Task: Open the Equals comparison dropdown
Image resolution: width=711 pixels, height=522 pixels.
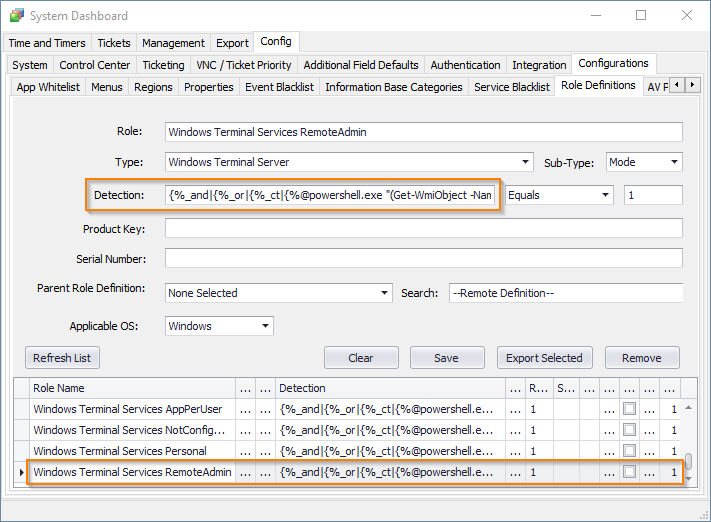Action: pos(605,195)
